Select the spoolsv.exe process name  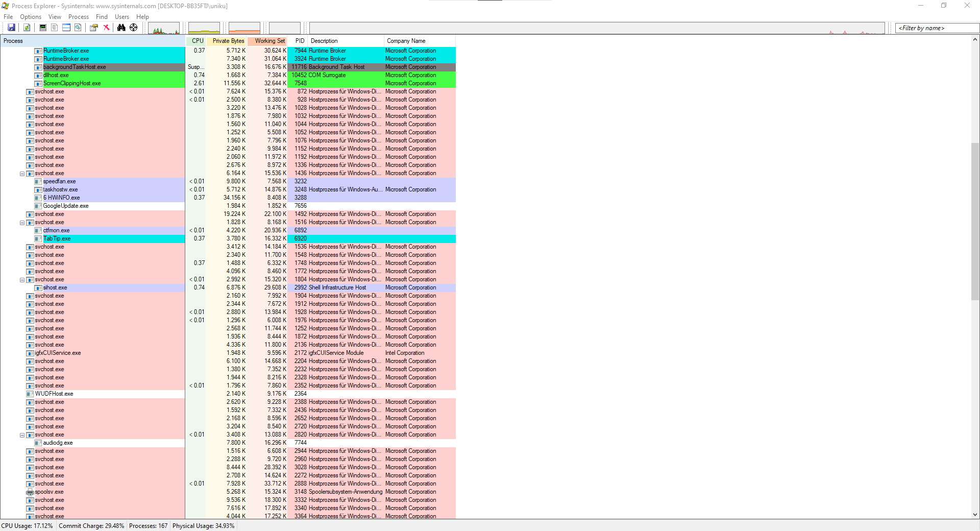(x=50, y=492)
